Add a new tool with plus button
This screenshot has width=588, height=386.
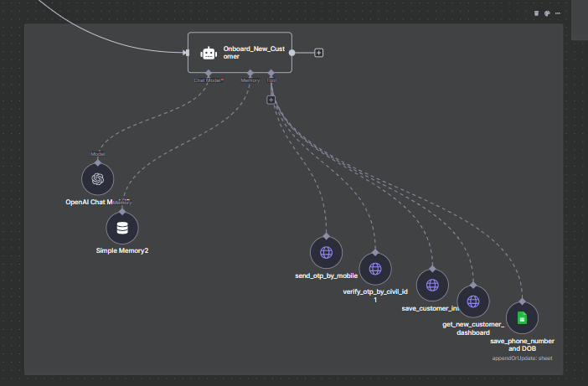[x=271, y=100]
